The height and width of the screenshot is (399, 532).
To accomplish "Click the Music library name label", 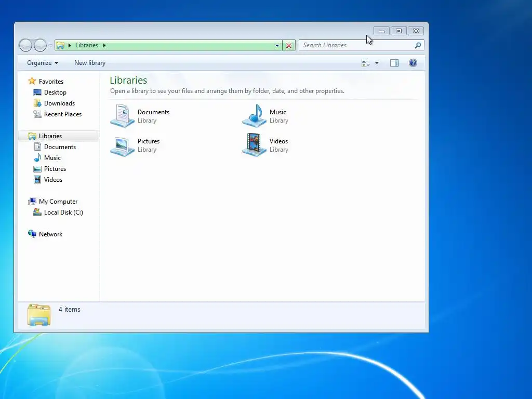I will (278, 112).
